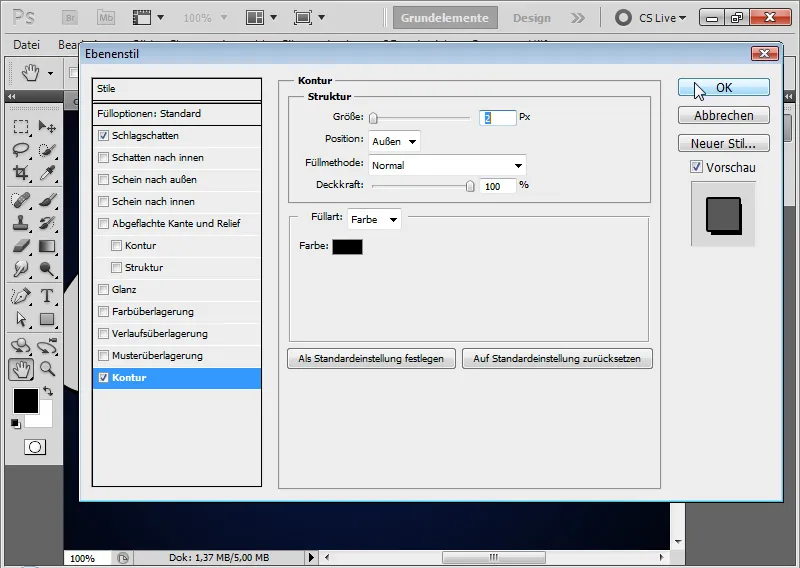Viewport: 800px width, 568px height.
Task: Open the black Farbe stroke color swatch
Action: coord(347,247)
